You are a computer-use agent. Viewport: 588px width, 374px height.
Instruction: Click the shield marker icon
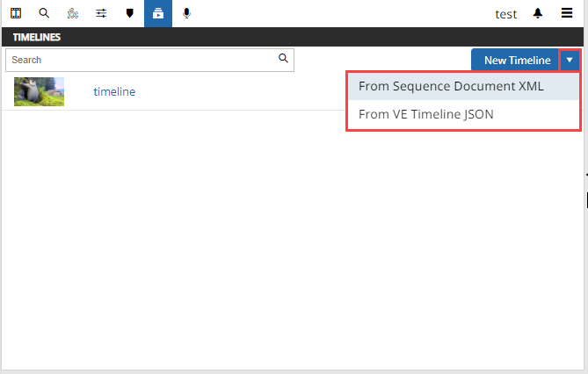coord(130,13)
